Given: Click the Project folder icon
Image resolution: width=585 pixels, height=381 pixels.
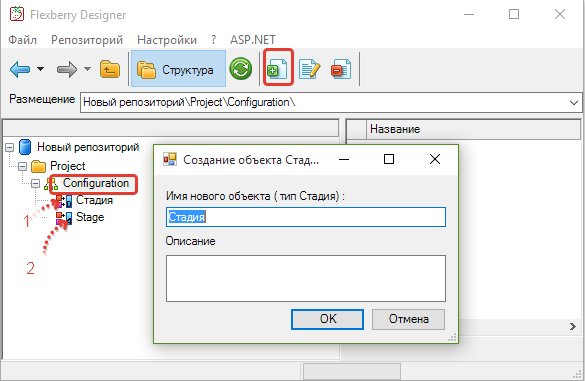Looking at the screenshot, I should click(x=38, y=166).
